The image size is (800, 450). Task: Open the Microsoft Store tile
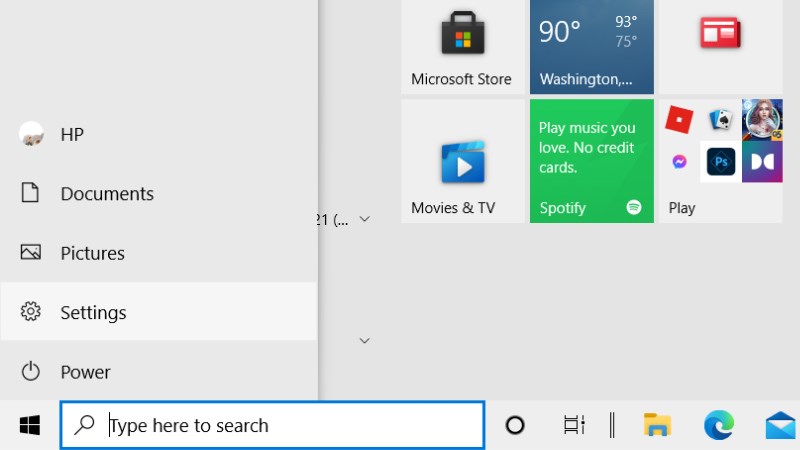point(463,46)
